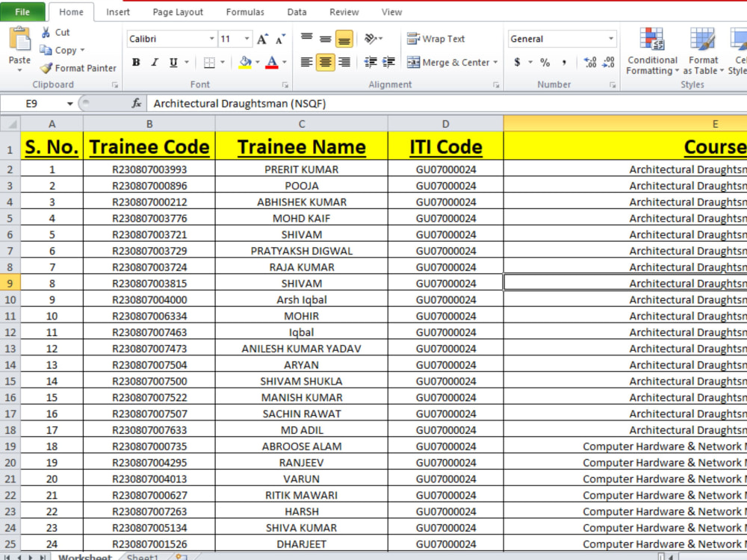
Task: Toggle Align Text Left
Action: coord(307,62)
